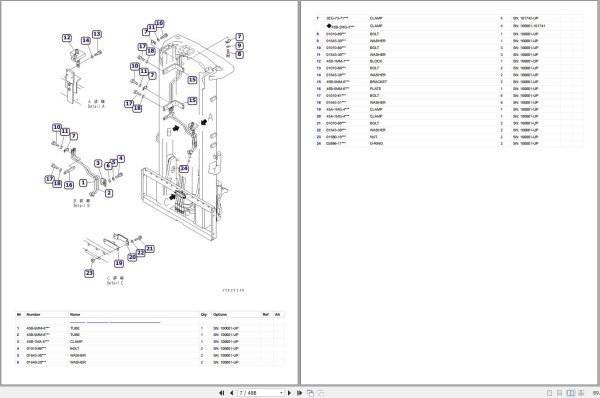
Task: Click the Number column header
Action: coord(33,315)
